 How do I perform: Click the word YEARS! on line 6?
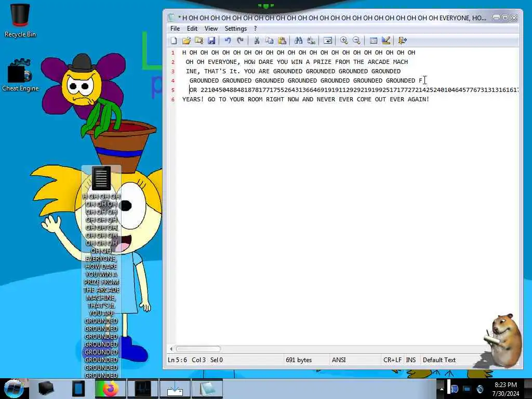tap(193, 99)
